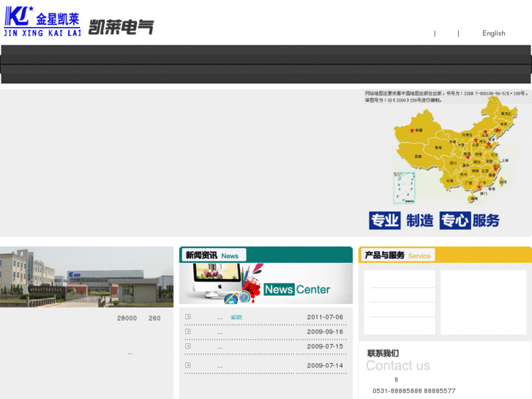This screenshot has width=532, height=399.
Task: Switch site language to English
Action: tap(493, 33)
